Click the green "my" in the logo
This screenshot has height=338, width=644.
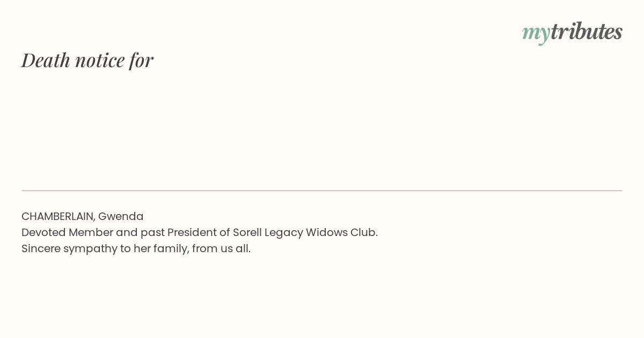coord(536,34)
